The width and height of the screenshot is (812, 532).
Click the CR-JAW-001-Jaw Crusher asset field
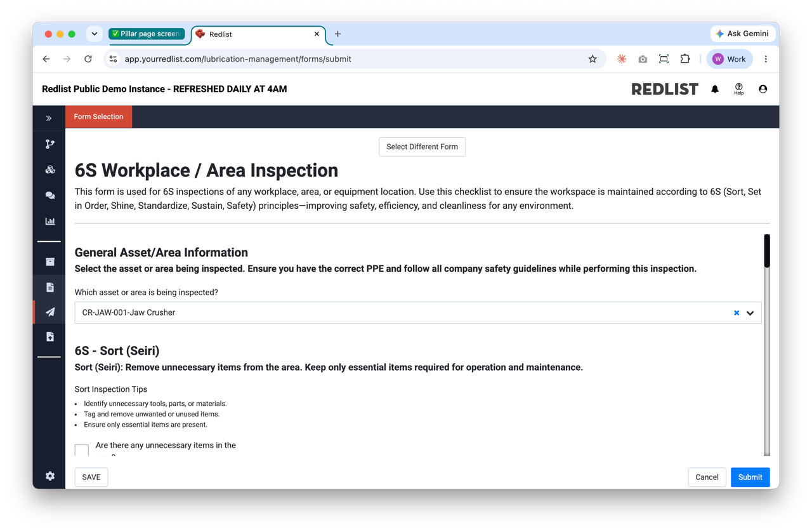(417, 313)
